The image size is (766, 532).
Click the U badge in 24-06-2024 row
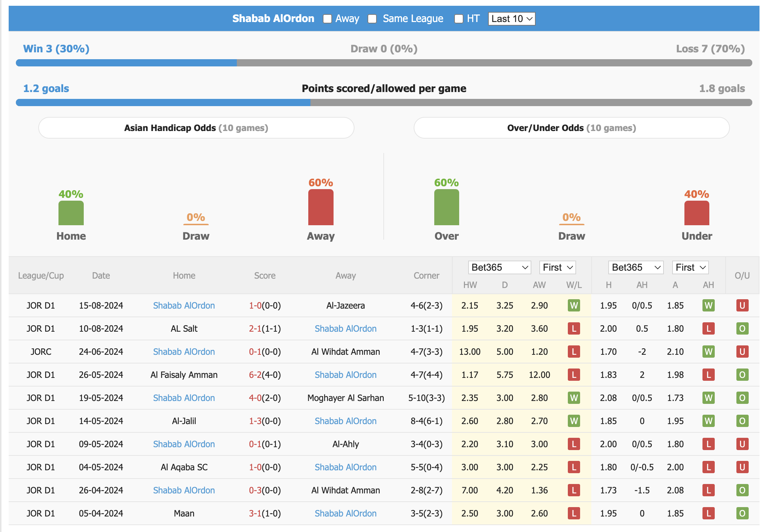pos(743,352)
